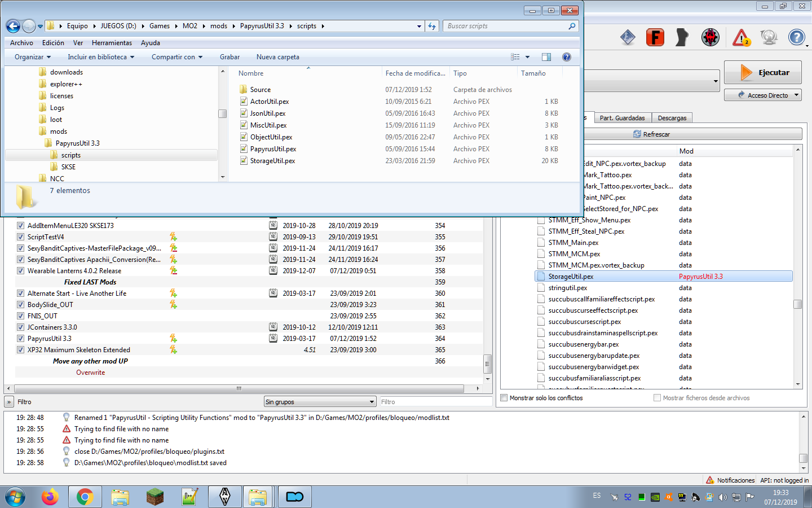Select the SKSE folder in Explorer tree
The width and height of the screenshot is (812, 508).
click(68, 167)
